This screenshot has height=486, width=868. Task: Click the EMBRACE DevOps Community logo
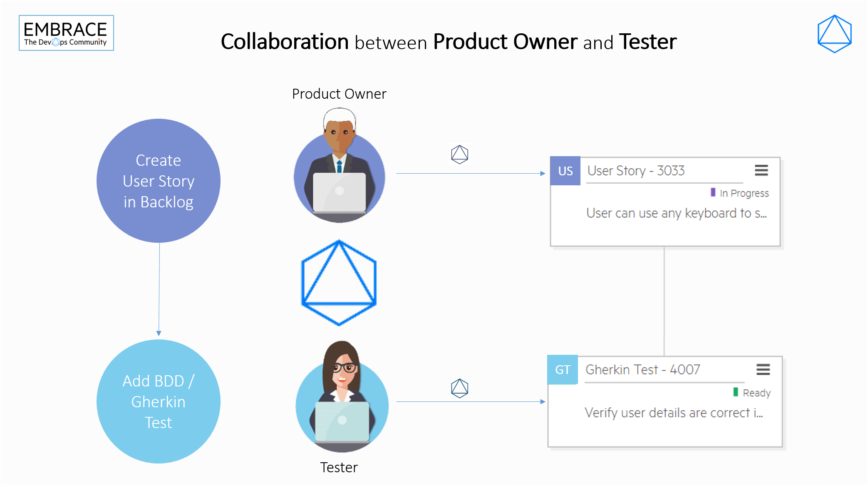(66, 33)
